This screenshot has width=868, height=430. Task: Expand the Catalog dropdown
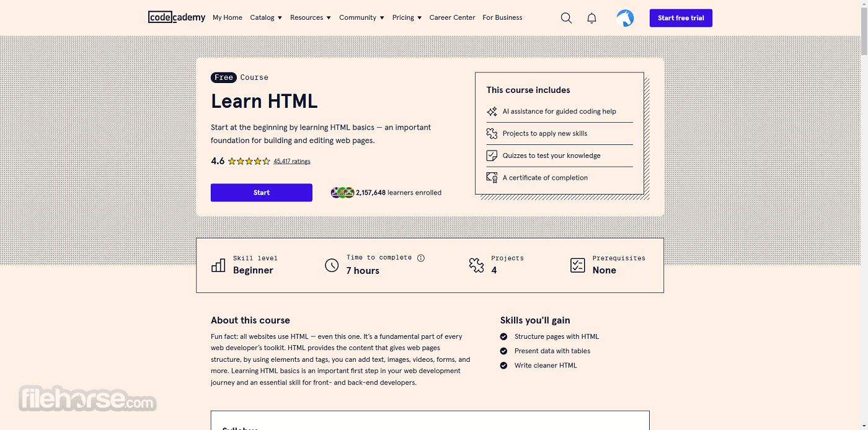pos(266,17)
